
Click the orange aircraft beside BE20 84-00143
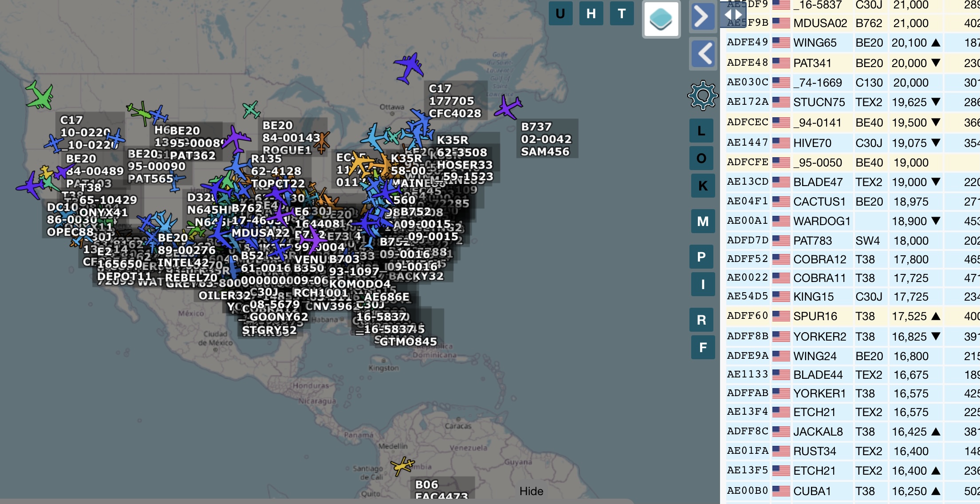(x=322, y=142)
